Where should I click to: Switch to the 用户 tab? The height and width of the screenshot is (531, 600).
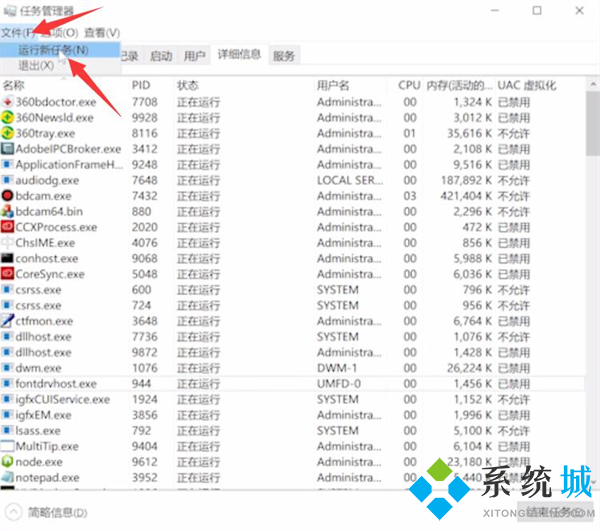click(x=194, y=56)
